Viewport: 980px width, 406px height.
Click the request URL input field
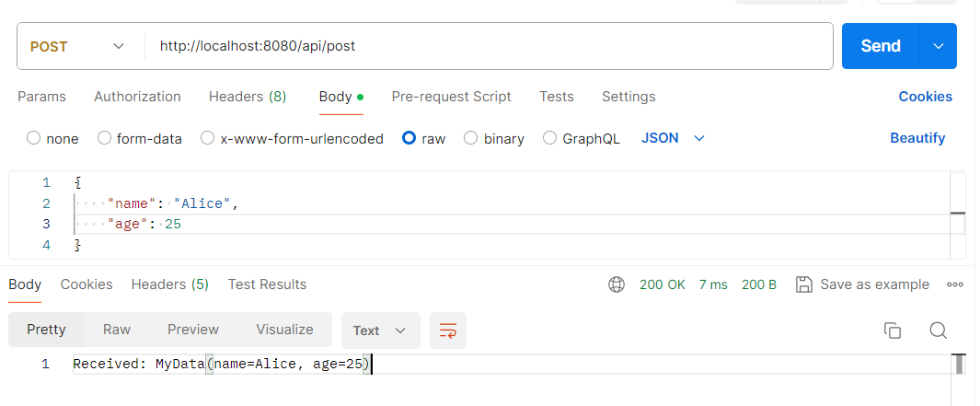488,46
